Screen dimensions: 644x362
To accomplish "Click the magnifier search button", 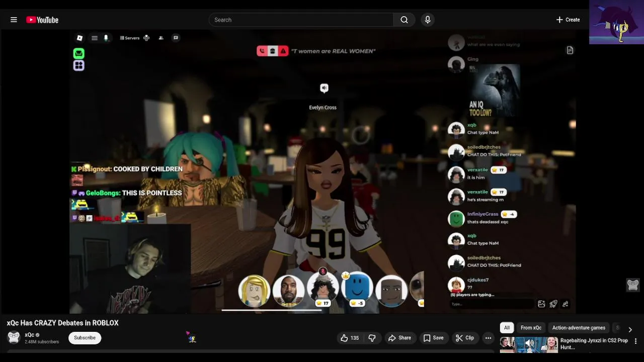I will point(404,20).
